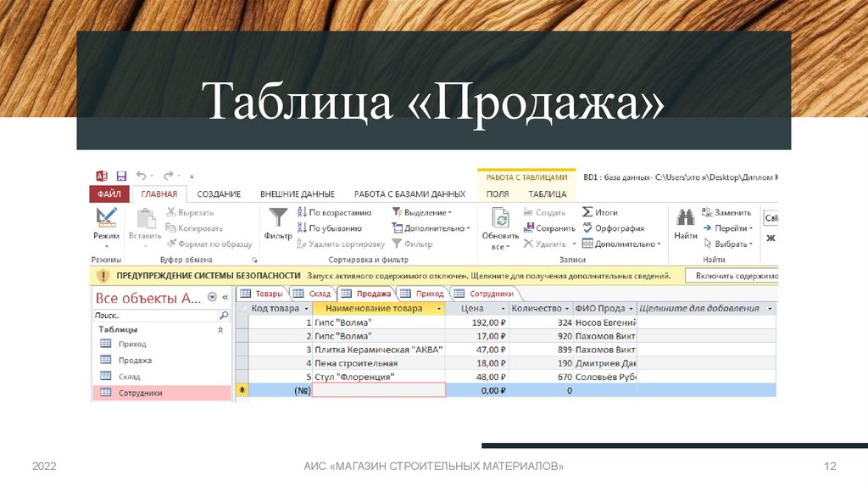
Task: Click cell Плитка Керамическая "АКВА"
Action: [379, 350]
